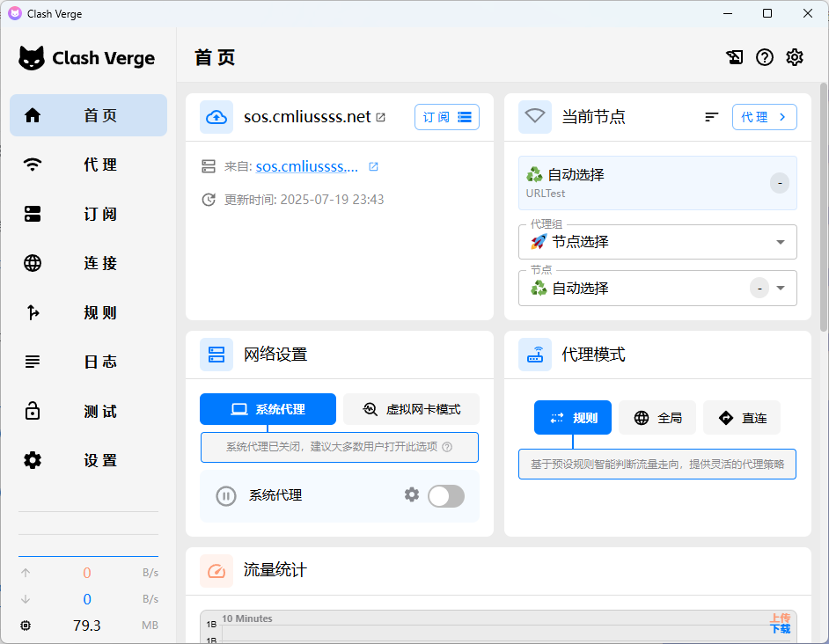
Task: Open the 日志 logs sidebar page
Action: coord(88,362)
